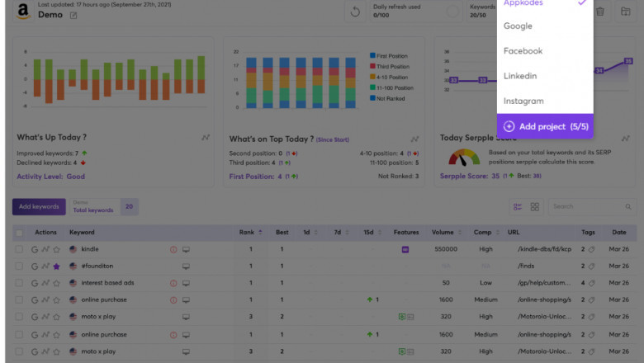Select Google from the project list

(x=518, y=26)
